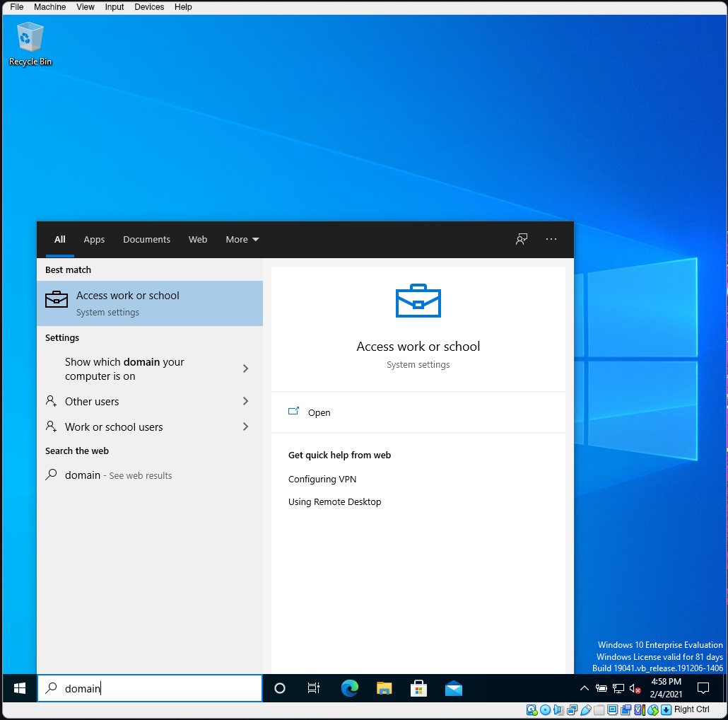
Task: Open the search options ellipsis menu
Action: click(551, 240)
